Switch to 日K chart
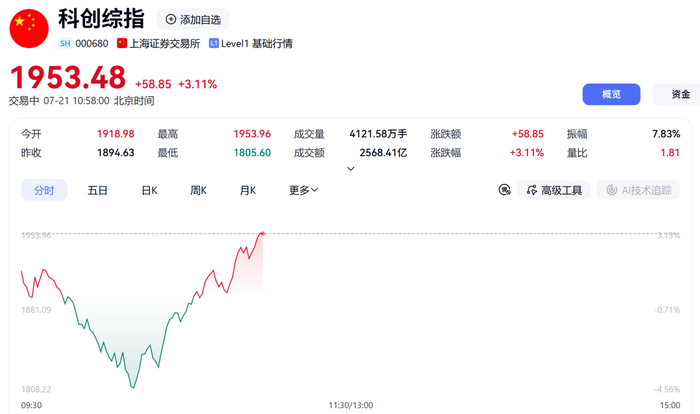 click(149, 191)
